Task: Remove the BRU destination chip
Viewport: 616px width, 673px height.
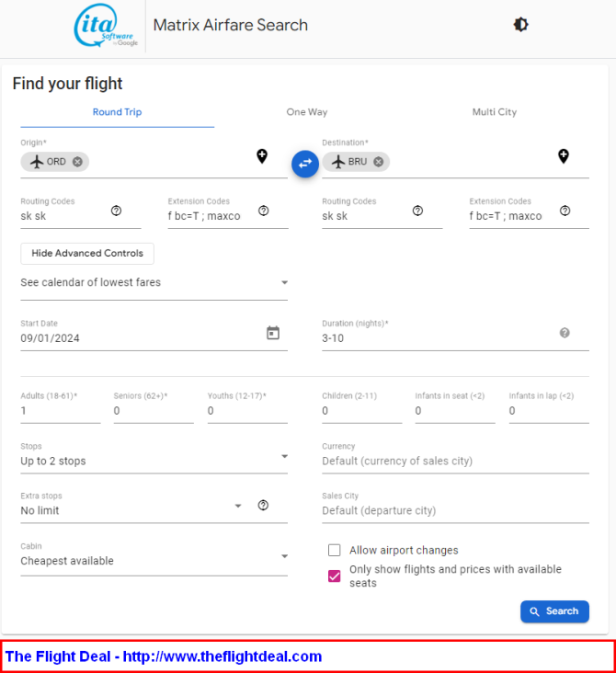Action: pyautogui.click(x=378, y=162)
